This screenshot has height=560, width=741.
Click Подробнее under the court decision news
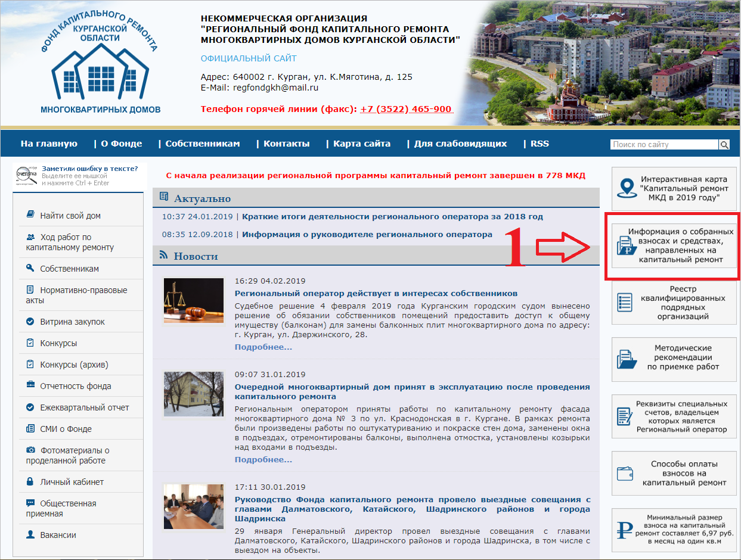(x=263, y=347)
